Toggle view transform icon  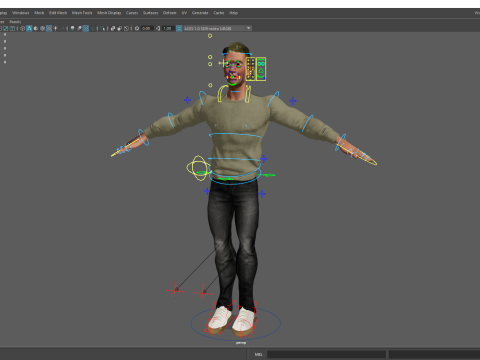179,28
